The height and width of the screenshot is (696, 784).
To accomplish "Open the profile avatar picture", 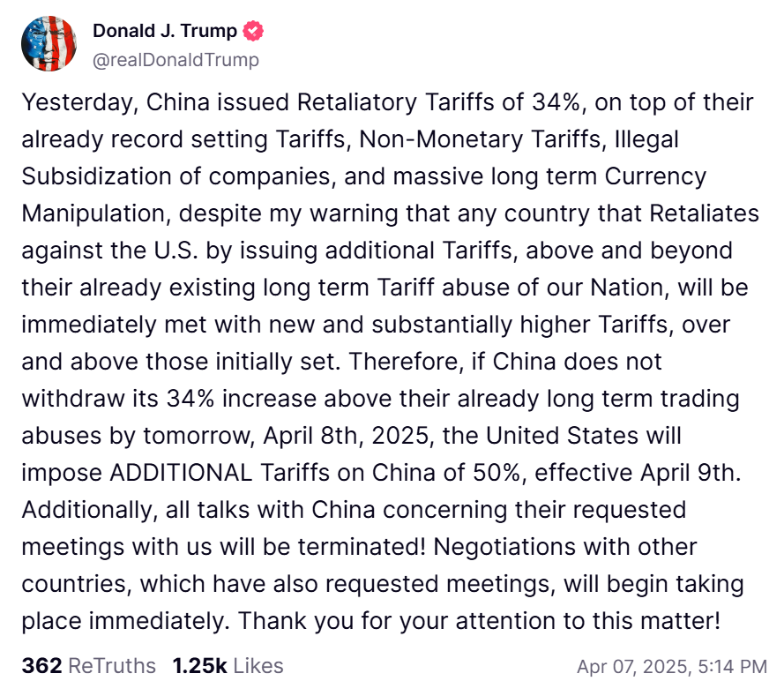I will pos(49,44).
